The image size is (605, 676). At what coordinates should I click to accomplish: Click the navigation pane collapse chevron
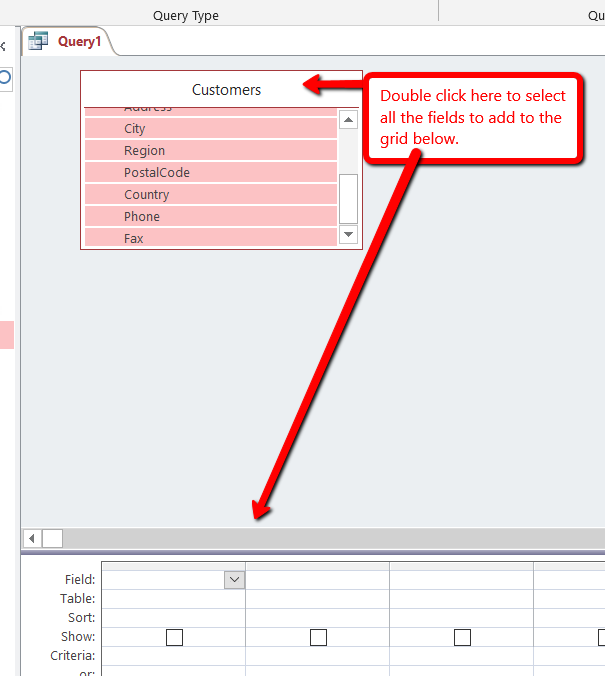[x=3, y=46]
